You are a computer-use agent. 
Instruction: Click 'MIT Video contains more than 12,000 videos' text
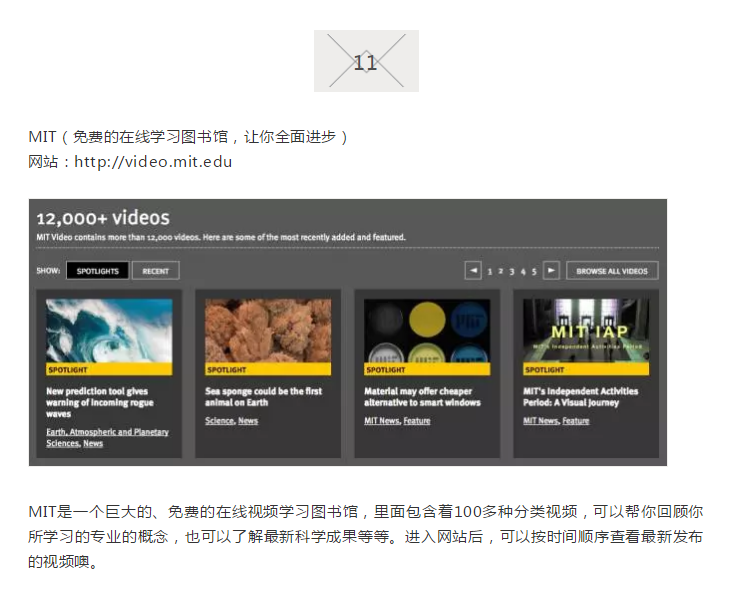pos(221,237)
